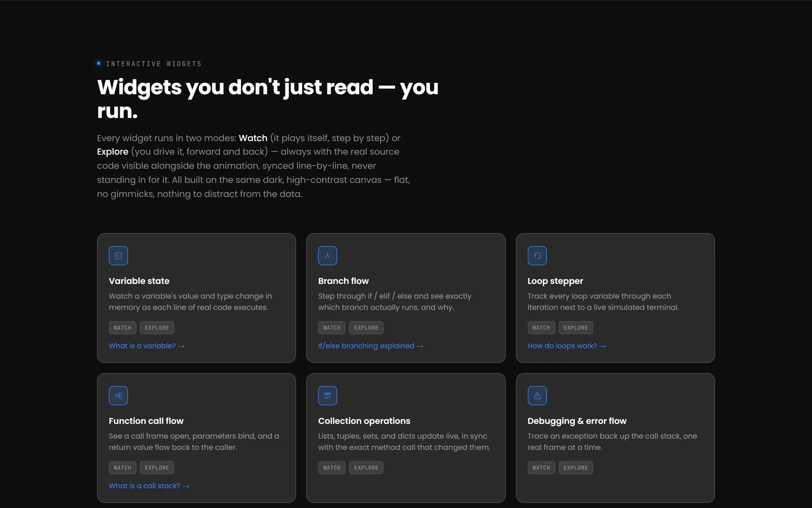Select EXPLORE badge on Variable state card

(157, 328)
